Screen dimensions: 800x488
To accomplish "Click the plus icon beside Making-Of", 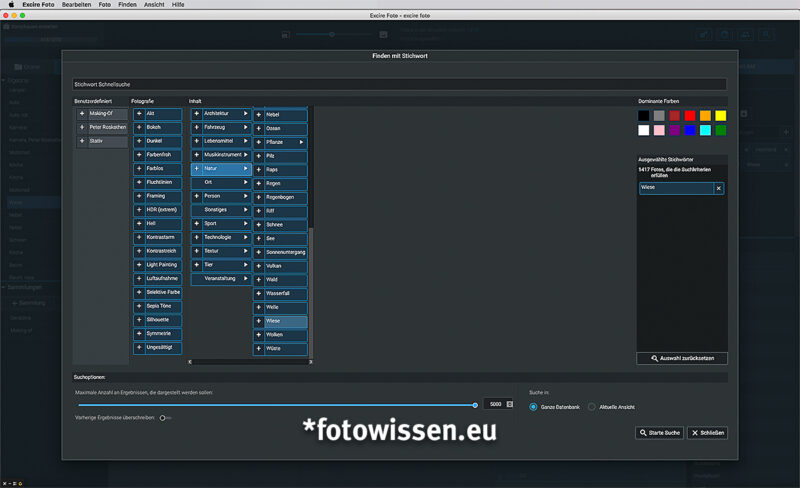I will 82,114.
